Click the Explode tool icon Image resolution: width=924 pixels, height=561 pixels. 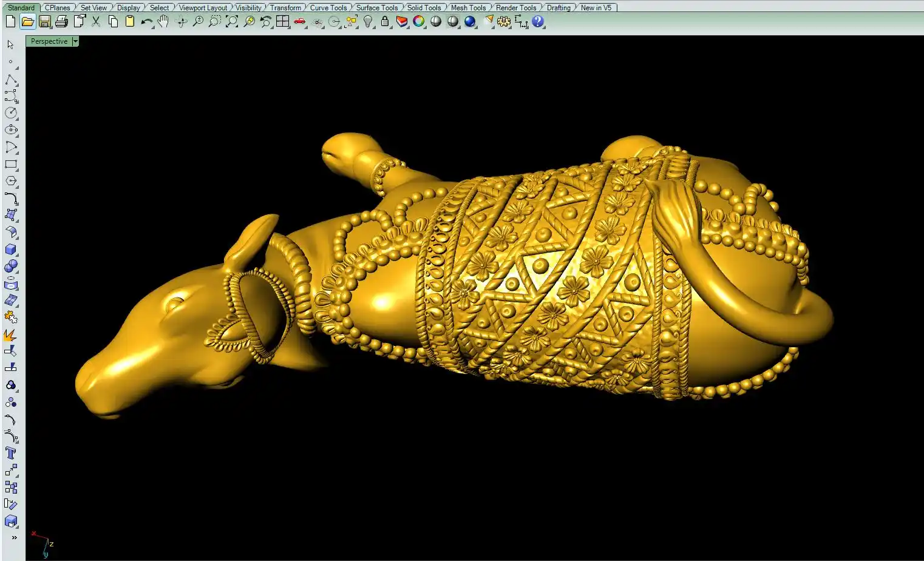coord(11,335)
